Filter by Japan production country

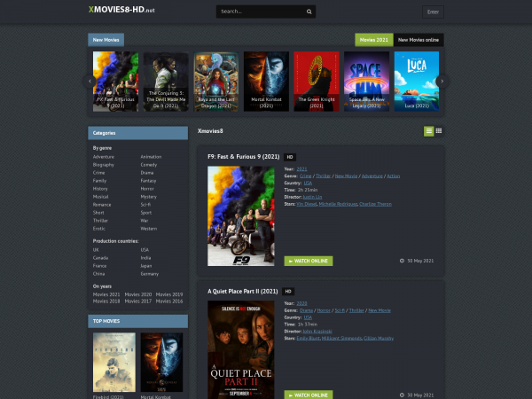click(146, 265)
